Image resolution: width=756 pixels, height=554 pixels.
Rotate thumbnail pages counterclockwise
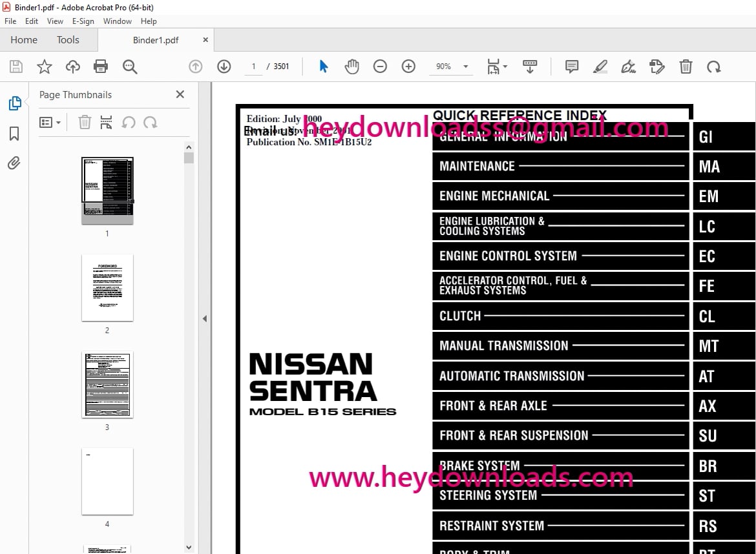[x=128, y=123]
